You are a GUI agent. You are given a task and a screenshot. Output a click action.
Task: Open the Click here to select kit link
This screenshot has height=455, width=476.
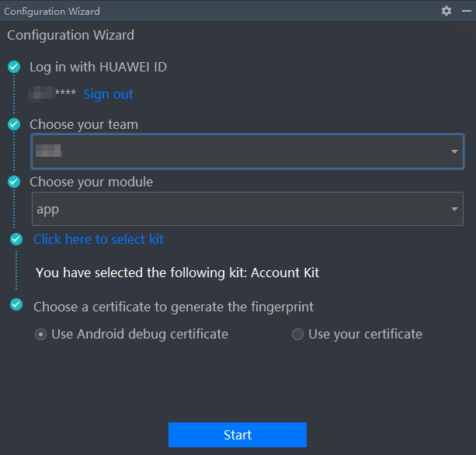click(x=98, y=239)
